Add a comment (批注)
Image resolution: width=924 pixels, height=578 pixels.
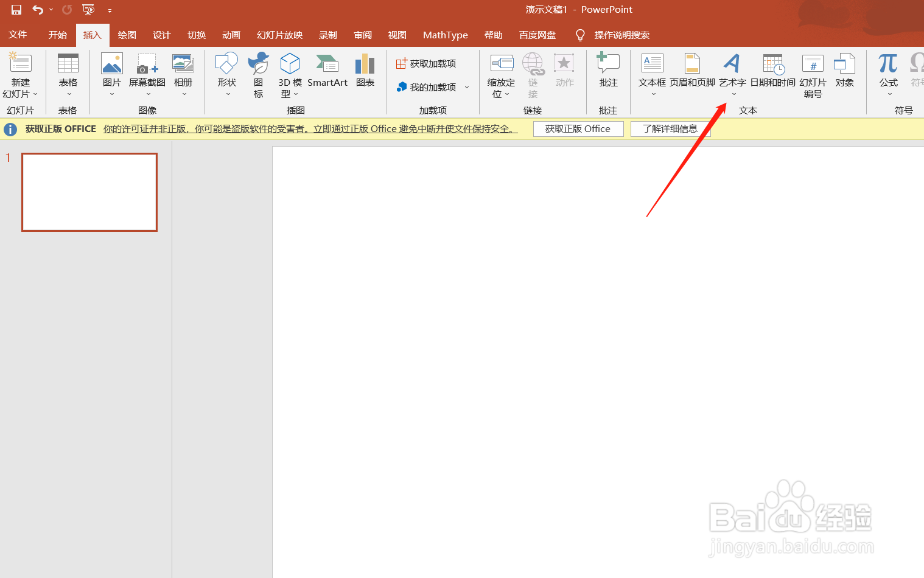click(x=608, y=71)
